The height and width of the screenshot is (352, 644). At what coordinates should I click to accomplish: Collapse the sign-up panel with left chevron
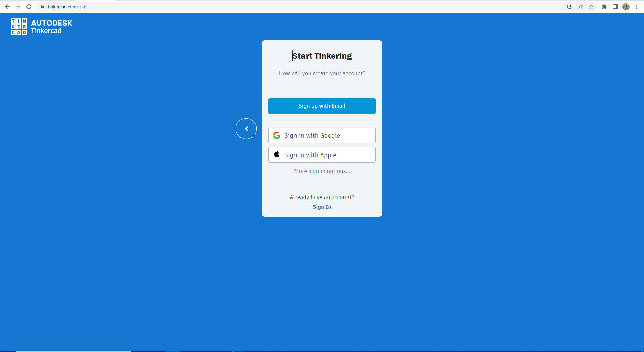coord(246,129)
